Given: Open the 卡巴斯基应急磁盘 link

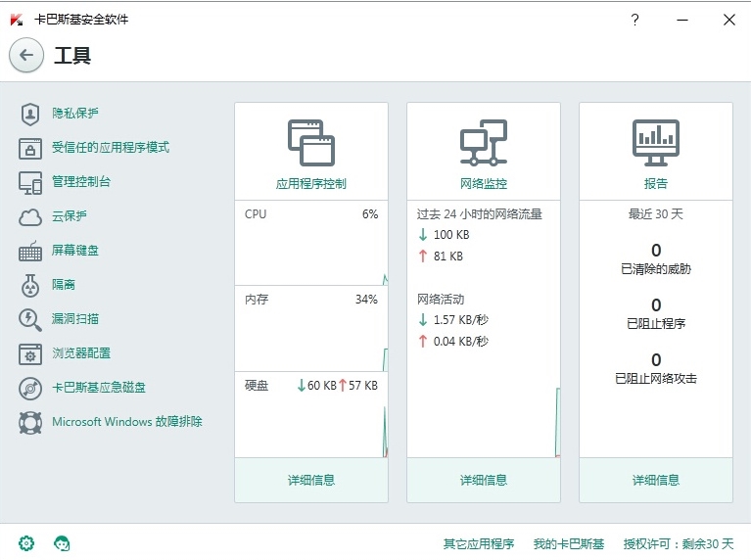Looking at the screenshot, I should pyautogui.click(x=99, y=387).
